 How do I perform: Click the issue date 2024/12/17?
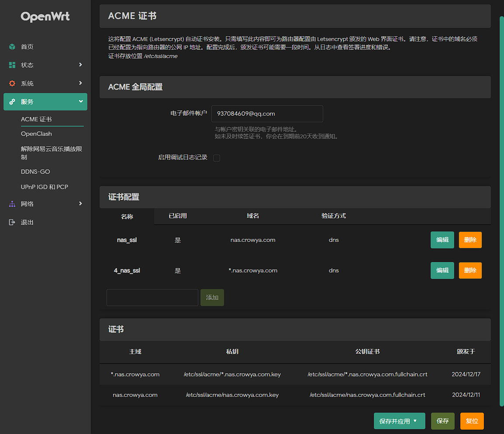click(466, 374)
